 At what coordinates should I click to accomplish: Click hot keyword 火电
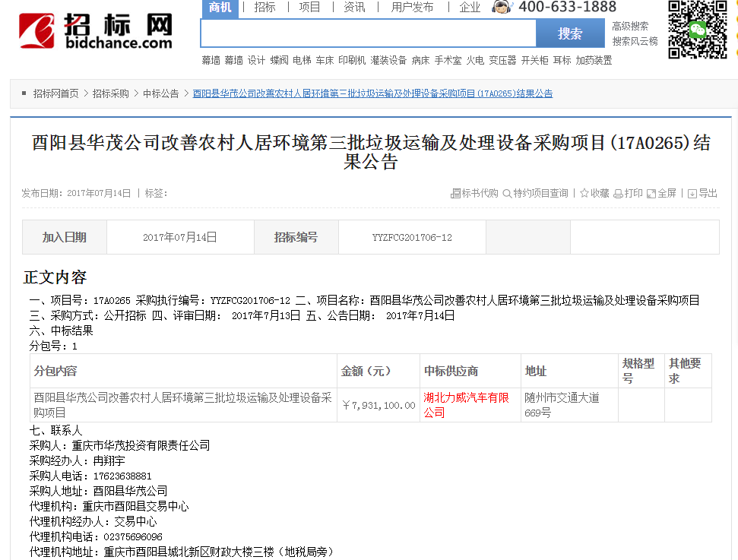[x=475, y=60]
